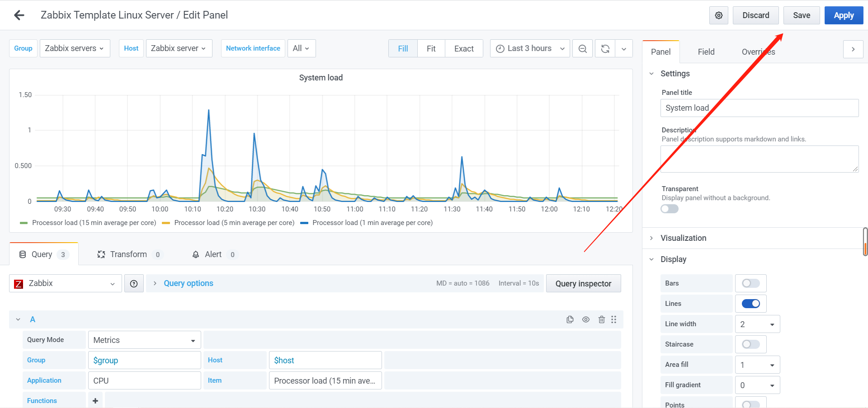Delete query A with the trash icon

coord(601,319)
